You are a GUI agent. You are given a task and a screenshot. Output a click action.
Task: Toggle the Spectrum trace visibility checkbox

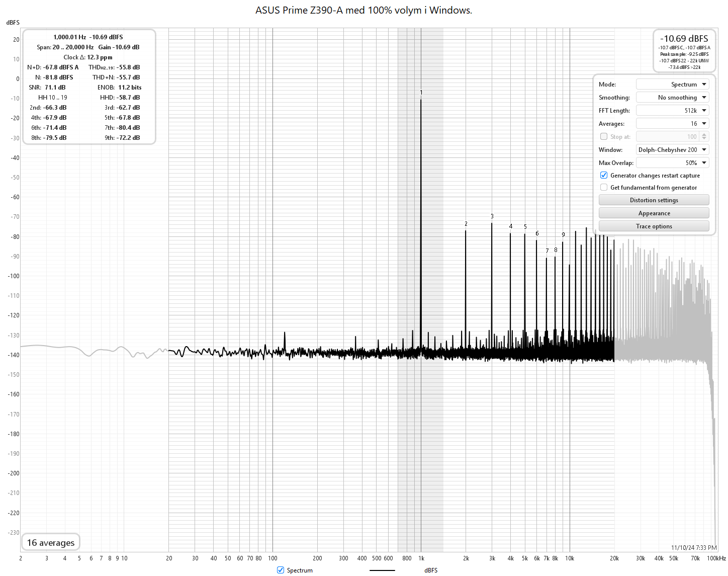(280, 570)
